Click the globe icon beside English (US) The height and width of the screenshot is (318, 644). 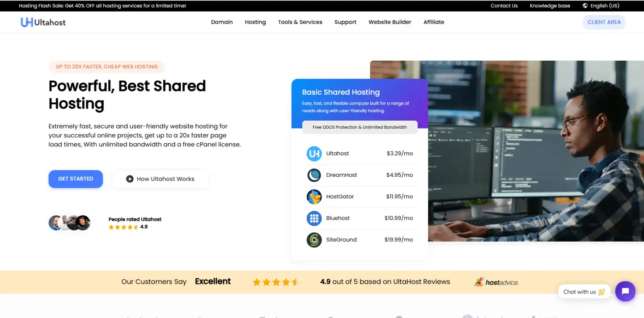pos(585,6)
